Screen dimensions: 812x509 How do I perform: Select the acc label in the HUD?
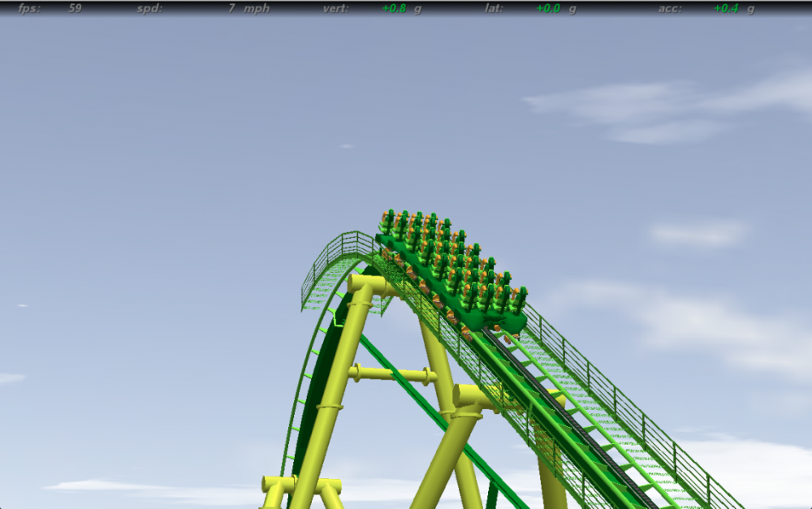pos(670,8)
